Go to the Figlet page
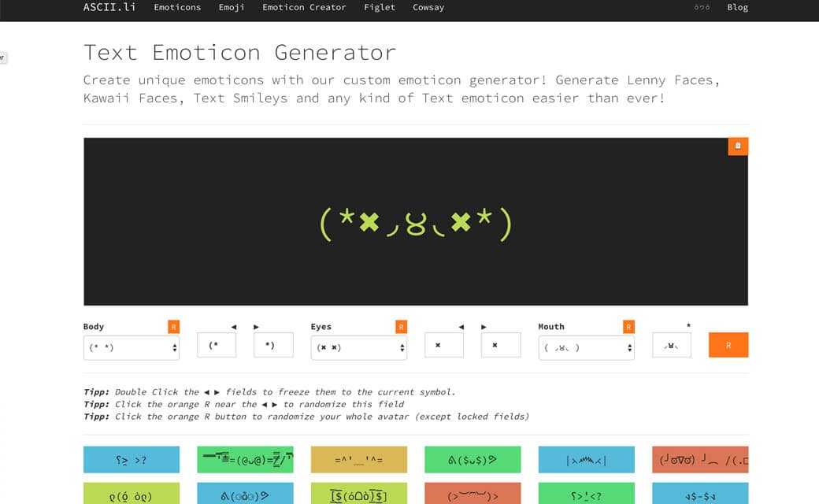The height and width of the screenshot is (504, 819). point(380,8)
